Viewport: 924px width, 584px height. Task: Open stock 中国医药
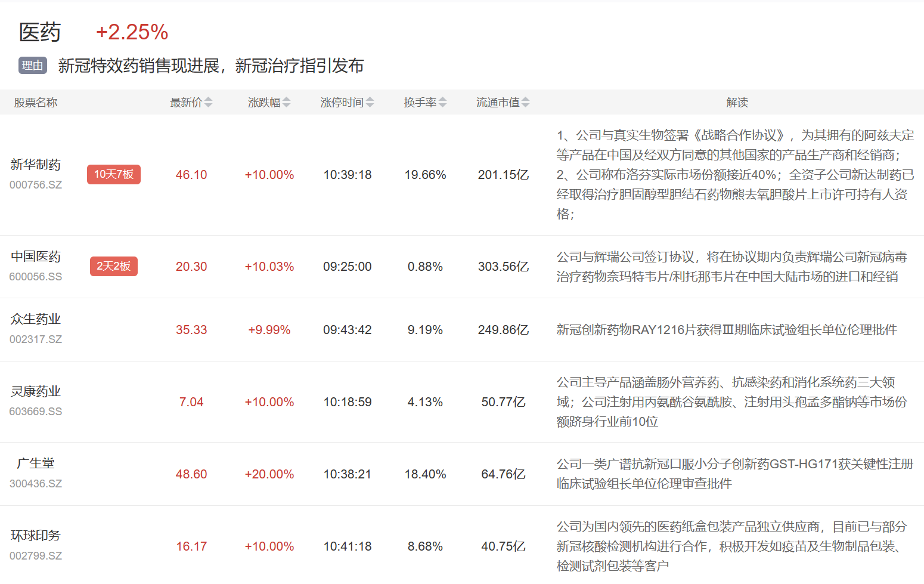[x=36, y=257]
